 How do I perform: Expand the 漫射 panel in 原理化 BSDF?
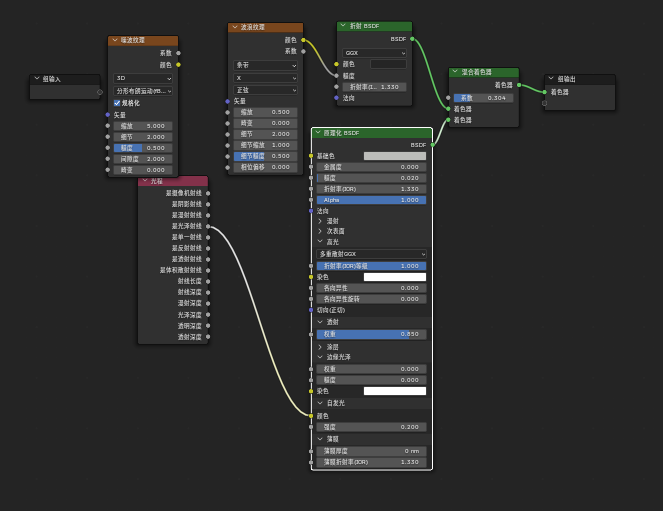(x=320, y=221)
